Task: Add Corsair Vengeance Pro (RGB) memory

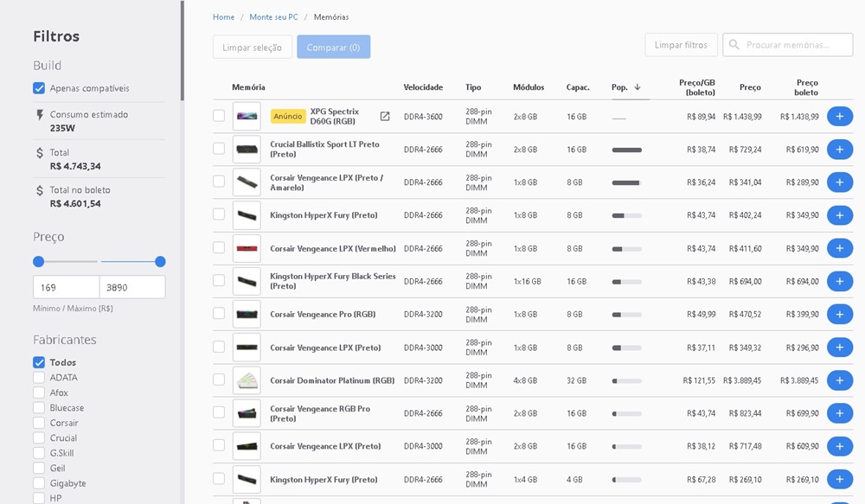Action: 840,315
